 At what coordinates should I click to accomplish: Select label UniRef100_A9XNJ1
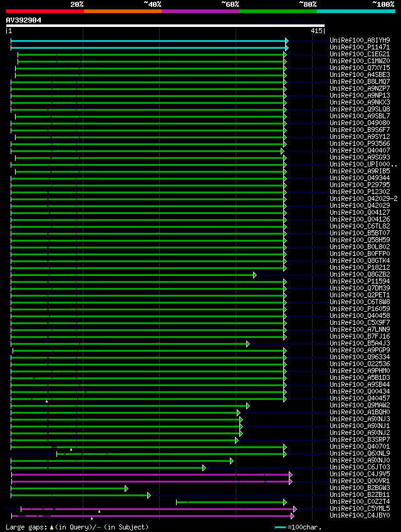(360, 426)
